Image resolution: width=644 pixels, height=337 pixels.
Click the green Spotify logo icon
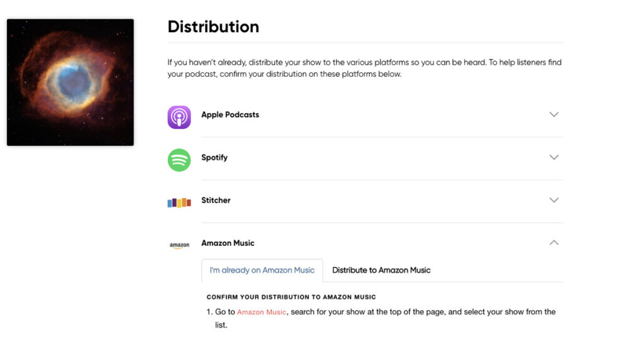point(179,160)
